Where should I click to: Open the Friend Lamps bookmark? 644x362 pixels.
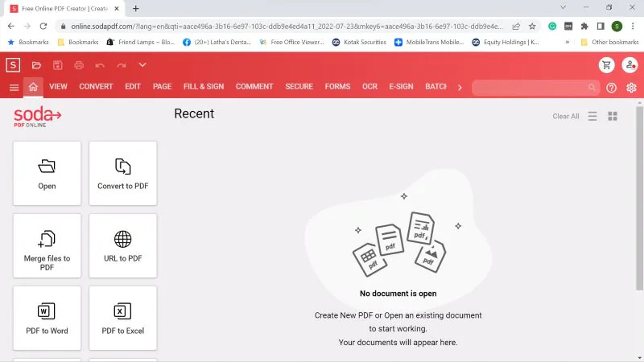(140, 42)
